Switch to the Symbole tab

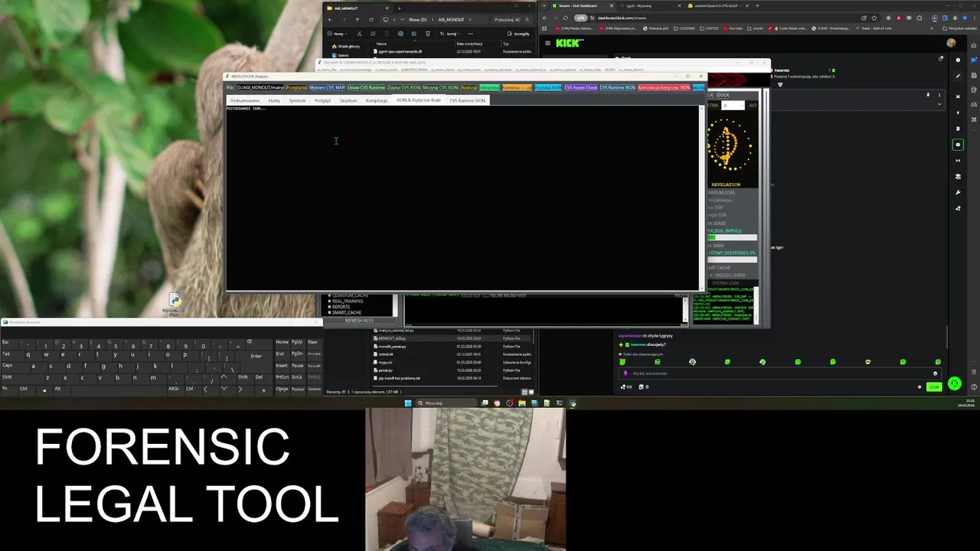coord(297,100)
